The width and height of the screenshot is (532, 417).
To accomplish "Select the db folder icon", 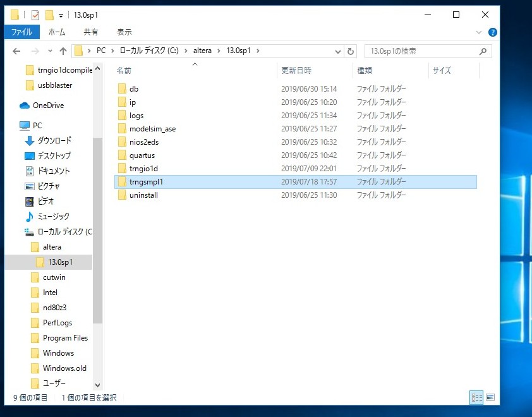I will [x=122, y=88].
